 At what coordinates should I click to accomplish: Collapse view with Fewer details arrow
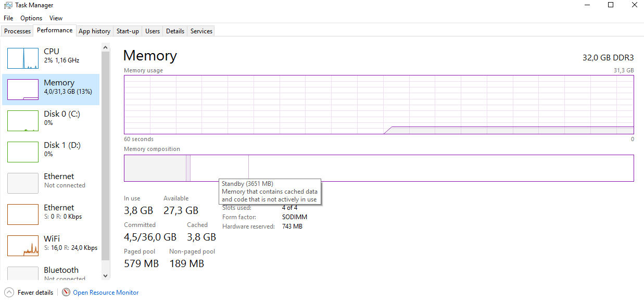tap(9, 293)
